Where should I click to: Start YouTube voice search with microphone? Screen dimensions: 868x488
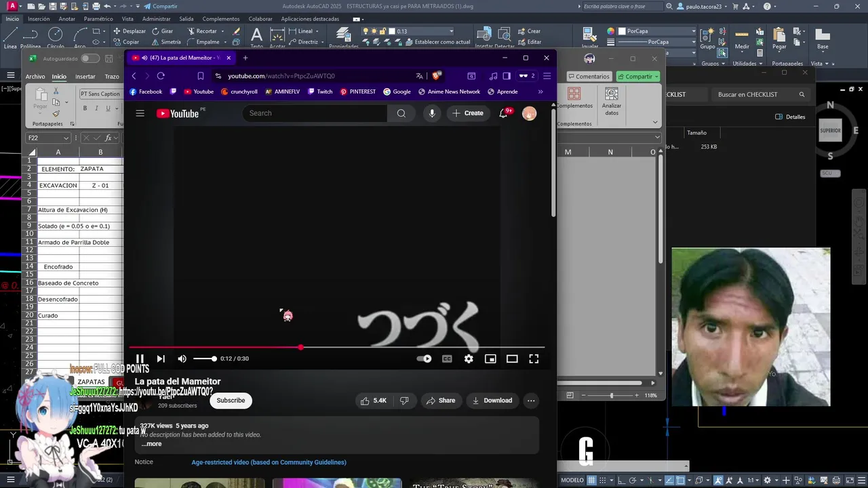[x=432, y=113]
